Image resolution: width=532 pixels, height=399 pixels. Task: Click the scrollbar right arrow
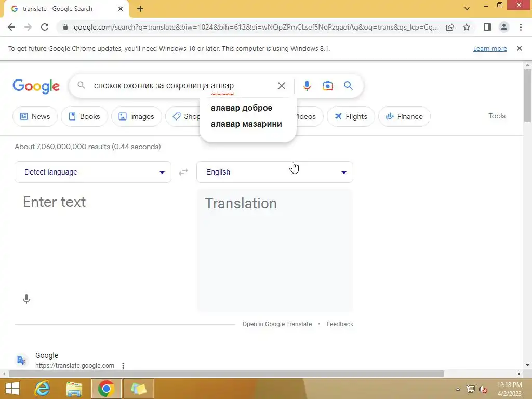click(x=519, y=374)
